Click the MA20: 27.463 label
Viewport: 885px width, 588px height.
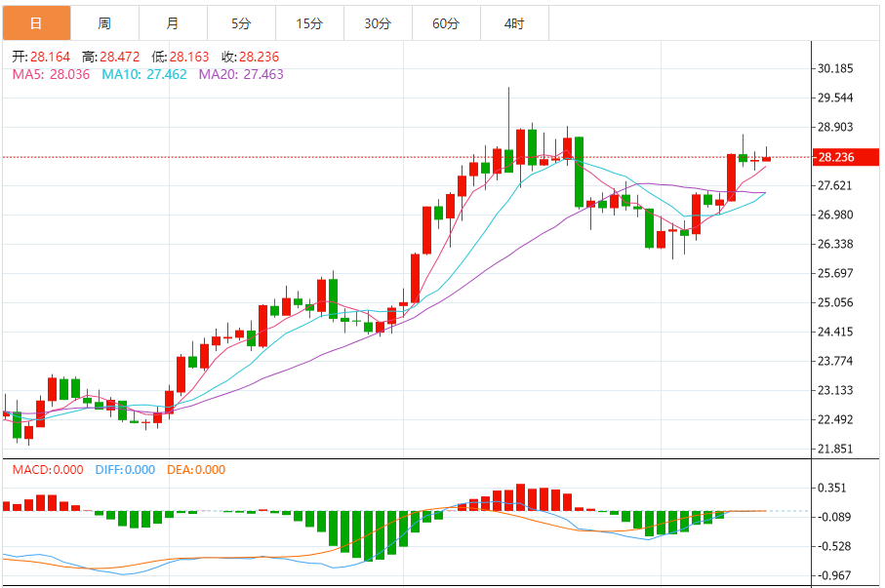click(x=241, y=74)
